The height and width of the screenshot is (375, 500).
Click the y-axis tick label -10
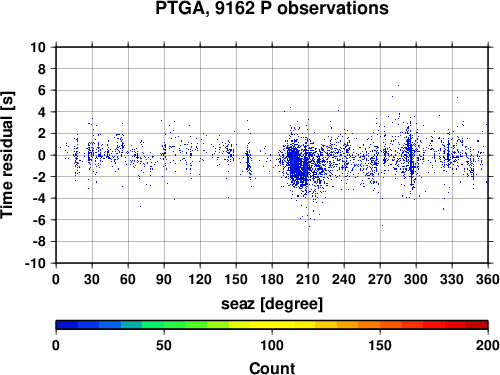tap(35, 263)
